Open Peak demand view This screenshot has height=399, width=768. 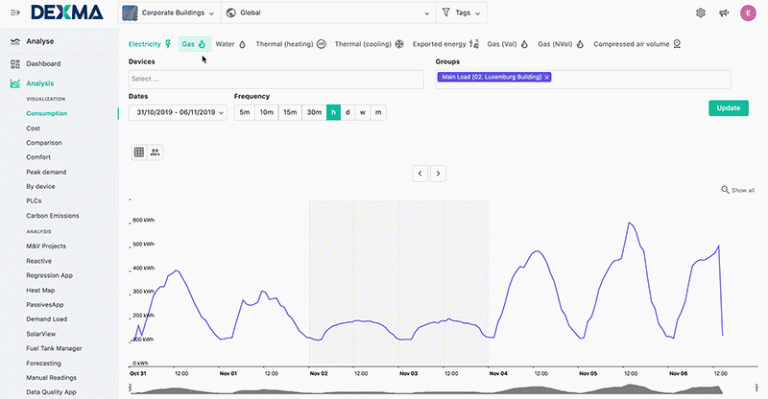coord(46,172)
